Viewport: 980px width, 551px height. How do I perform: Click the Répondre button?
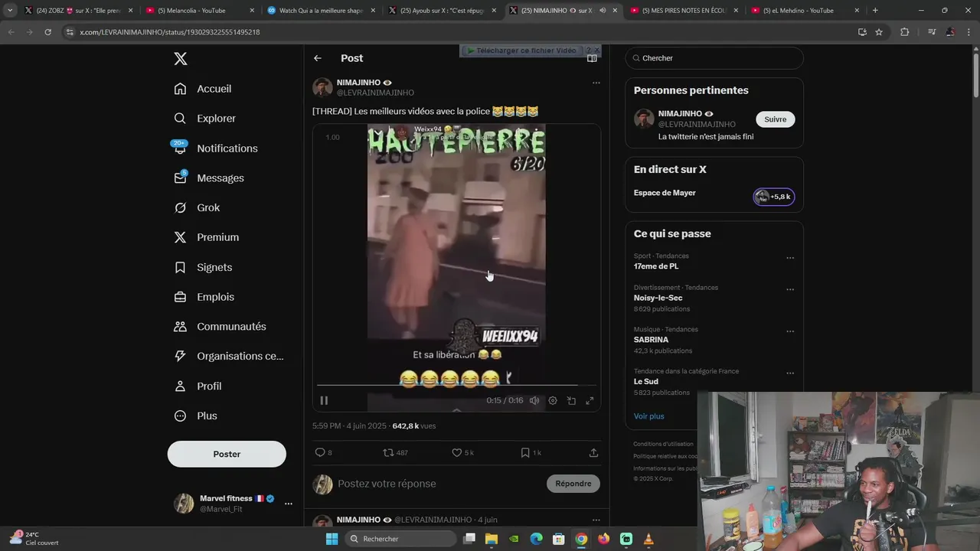click(x=573, y=484)
